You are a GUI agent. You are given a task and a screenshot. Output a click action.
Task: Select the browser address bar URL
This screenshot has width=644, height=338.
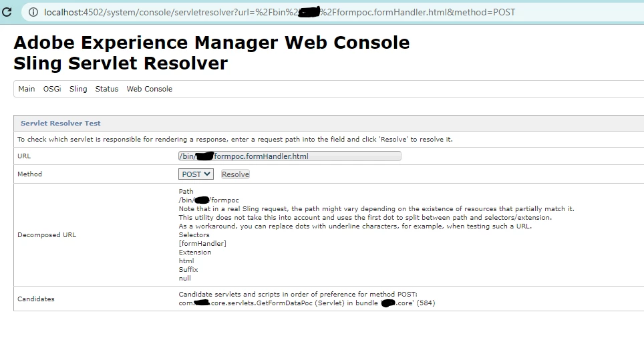(x=279, y=12)
